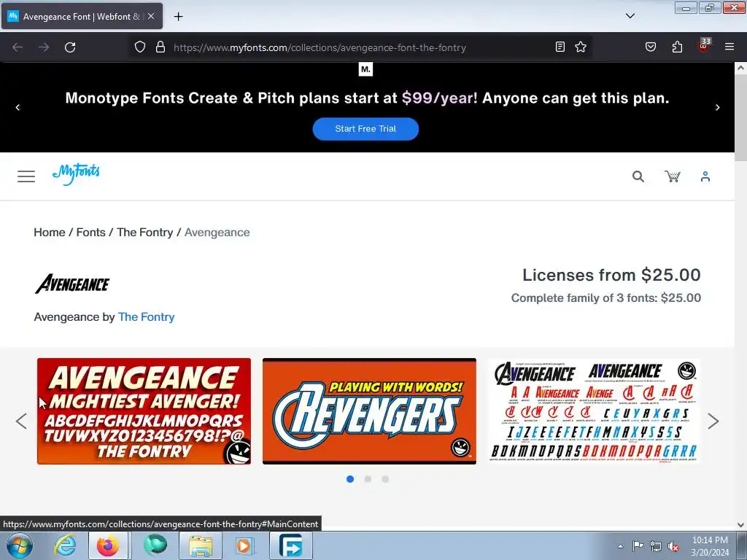Select the first carousel dot
This screenshot has height=560, width=747.
(x=350, y=479)
